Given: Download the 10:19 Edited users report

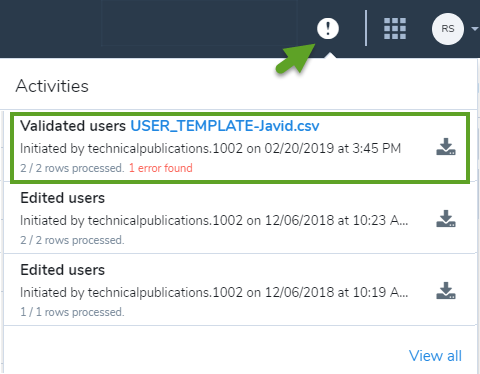Looking at the screenshot, I should [x=446, y=291].
